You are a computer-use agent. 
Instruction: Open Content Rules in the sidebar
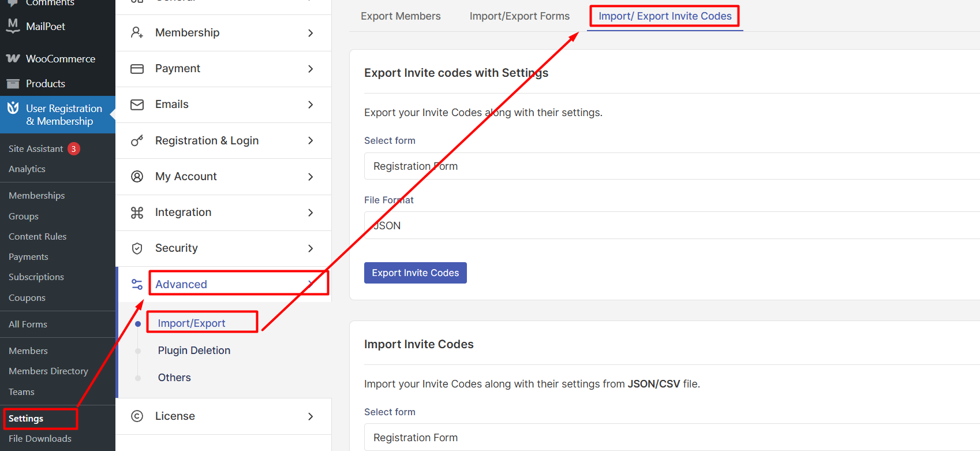coord(38,236)
